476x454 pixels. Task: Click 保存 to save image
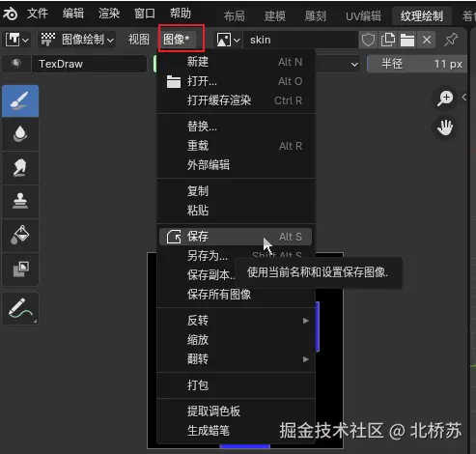(x=236, y=237)
